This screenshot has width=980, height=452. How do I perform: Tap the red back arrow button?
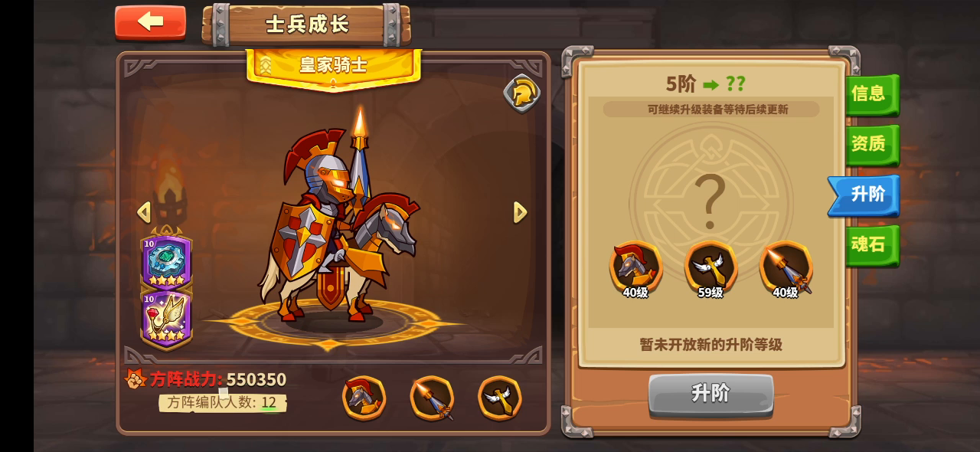150,22
